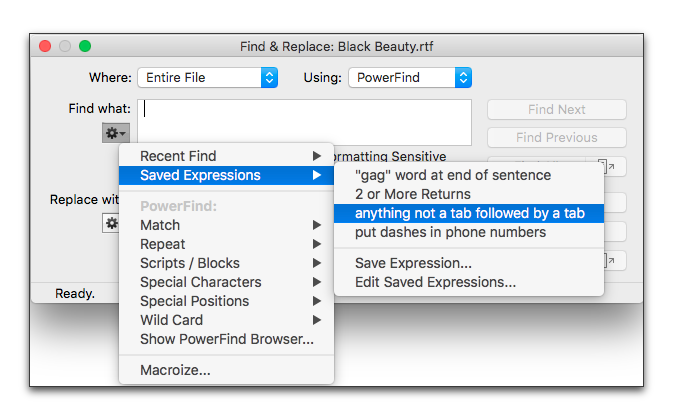
Task: Click the window title Find & Replace: Black Beauty.rtf
Action: pyautogui.click(x=336, y=46)
